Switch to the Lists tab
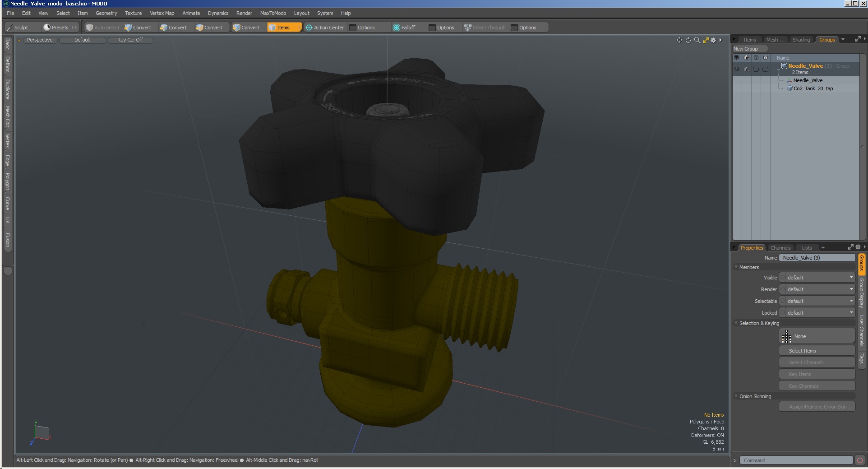The height and width of the screenshot is (469, 868). click(807, 248)
